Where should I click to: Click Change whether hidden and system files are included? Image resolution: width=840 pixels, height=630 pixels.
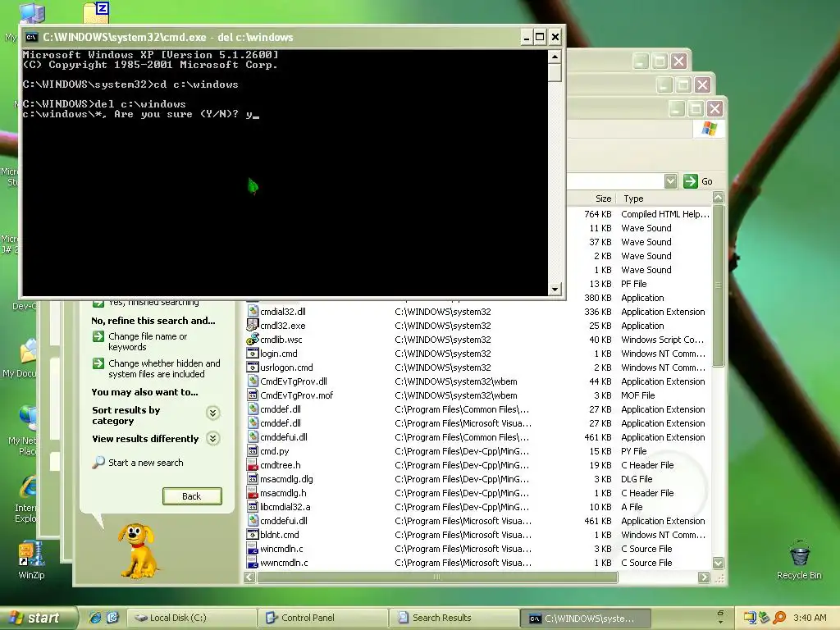164,368
